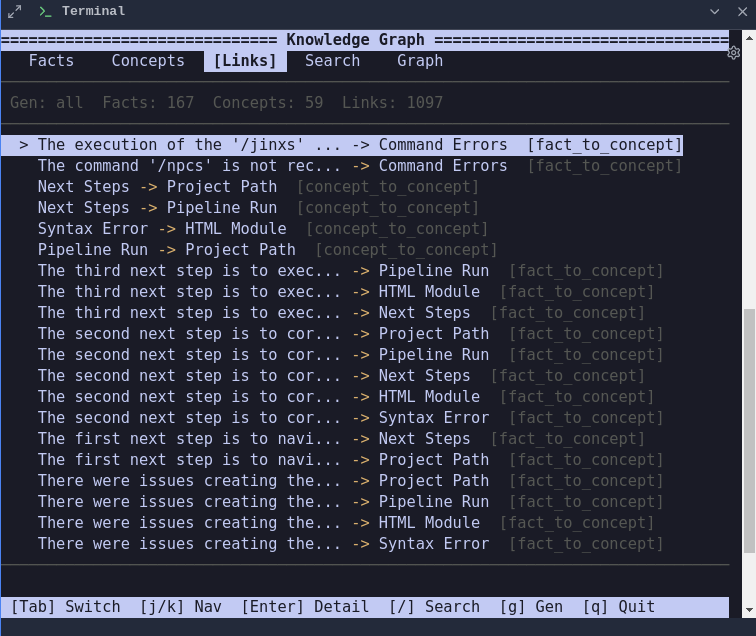Click the scrollbar up arrow

pos(749,38)
